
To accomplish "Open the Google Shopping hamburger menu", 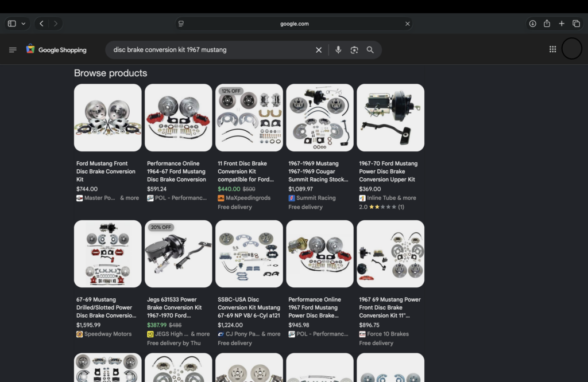I will (13, 50).
